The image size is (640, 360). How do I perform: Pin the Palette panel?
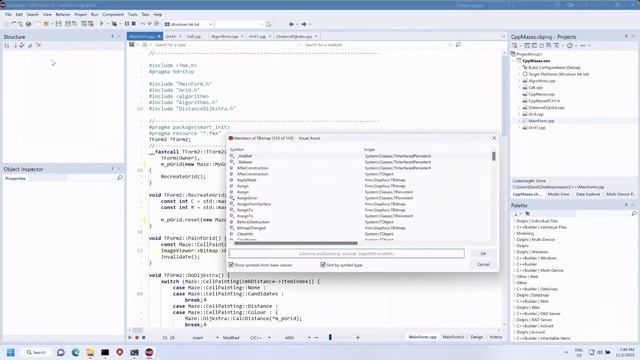coord(627,205)
